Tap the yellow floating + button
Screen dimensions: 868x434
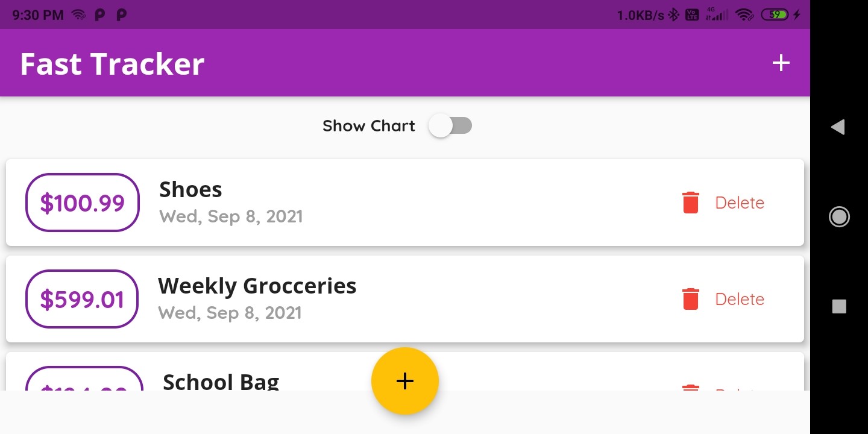coord(405,381)
